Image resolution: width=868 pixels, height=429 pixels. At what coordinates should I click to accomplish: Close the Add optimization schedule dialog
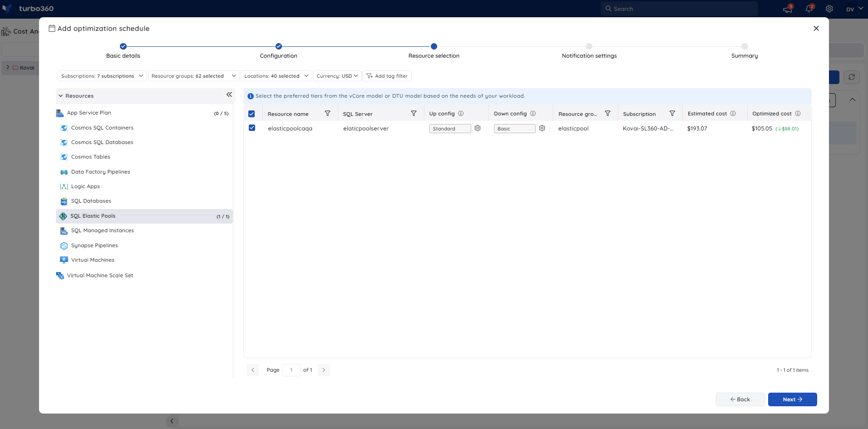tap(816, 28)
